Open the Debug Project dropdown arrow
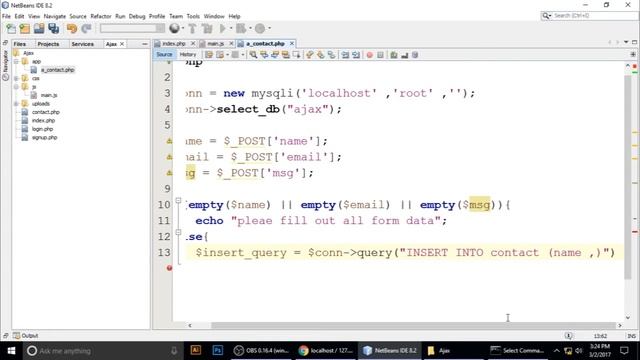This screenshot has width=640, height=360. click(250, 29)
